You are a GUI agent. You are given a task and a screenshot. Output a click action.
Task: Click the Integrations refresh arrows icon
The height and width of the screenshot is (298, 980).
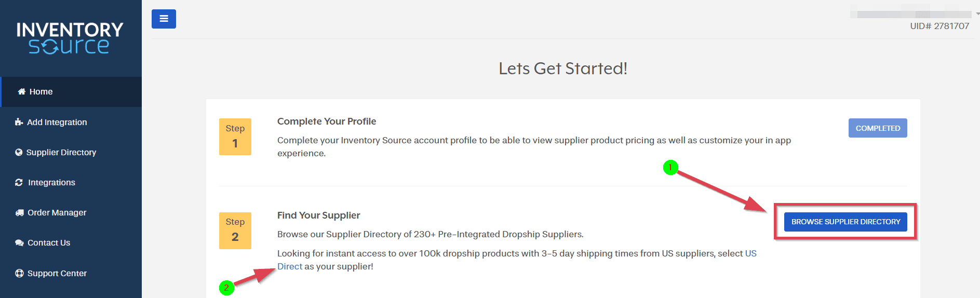tap(19, 182)
